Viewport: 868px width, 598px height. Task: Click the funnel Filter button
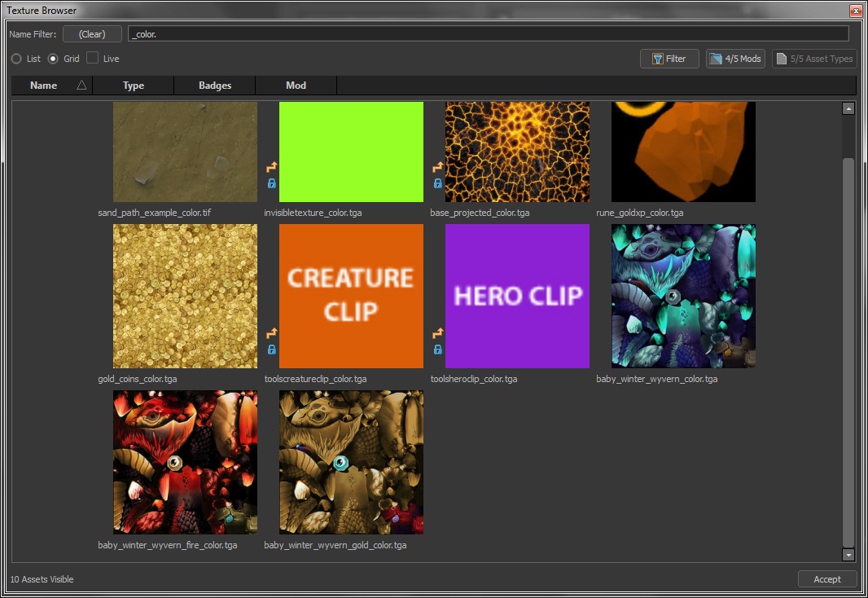click(x=669, y=59)
